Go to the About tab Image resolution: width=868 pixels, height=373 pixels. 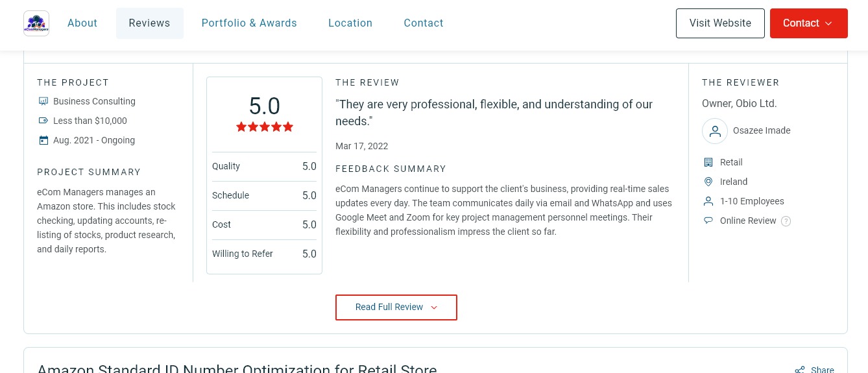coord(82,23)
